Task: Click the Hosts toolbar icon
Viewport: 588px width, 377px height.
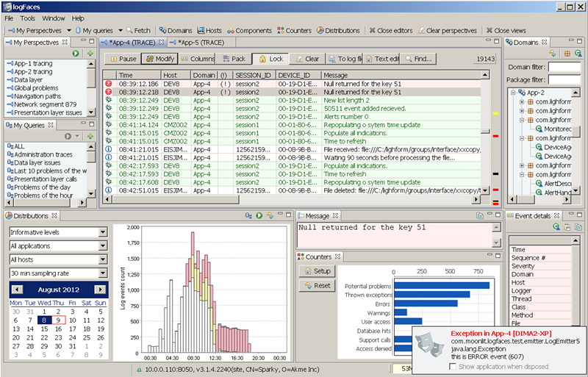Action: click(209, 31)
